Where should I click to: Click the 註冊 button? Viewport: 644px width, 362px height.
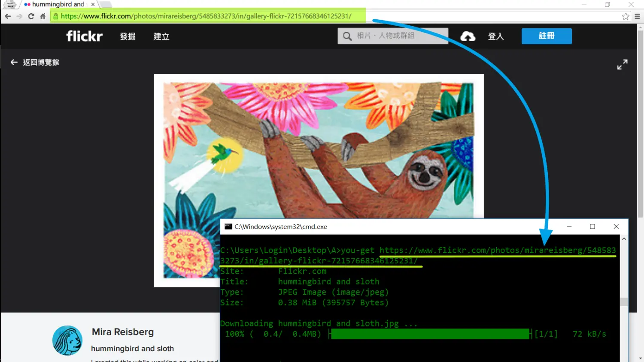point(547,36)
